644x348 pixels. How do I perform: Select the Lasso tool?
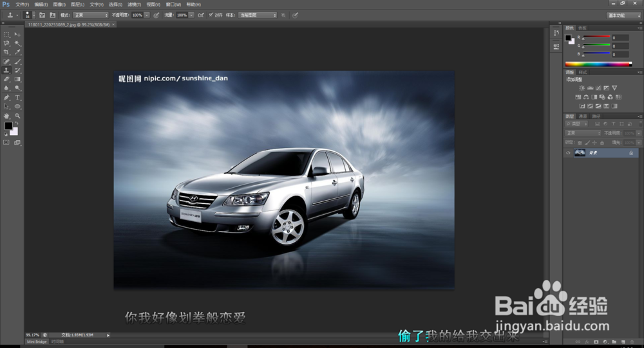(x=6, y=44)
